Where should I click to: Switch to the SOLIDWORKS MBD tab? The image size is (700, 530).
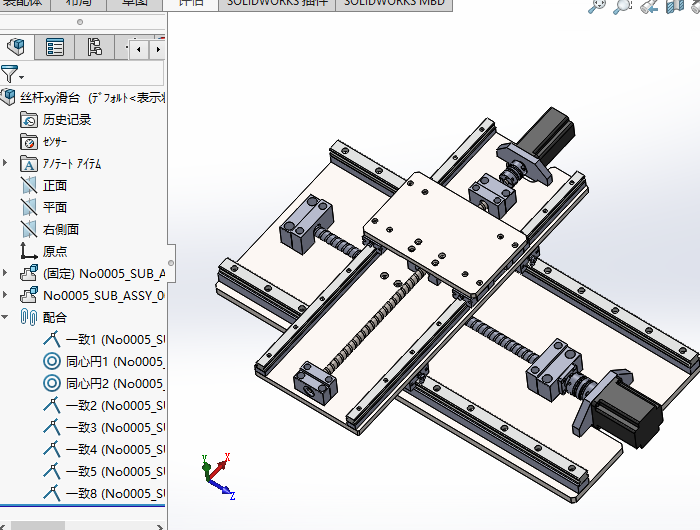pos(394,4)
